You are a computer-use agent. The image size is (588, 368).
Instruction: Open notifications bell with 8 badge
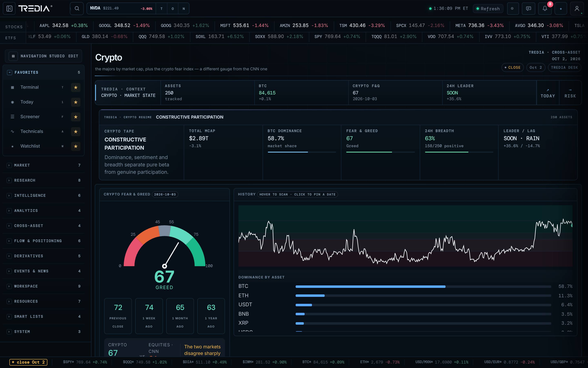[545, 9]
